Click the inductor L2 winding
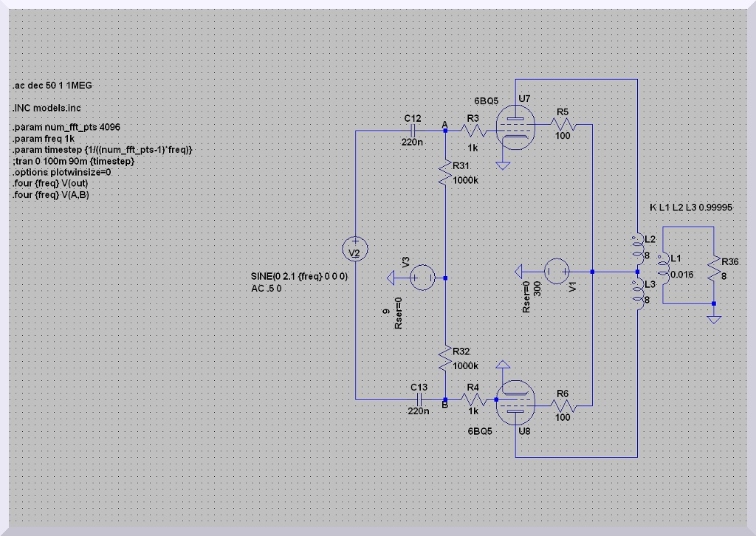 pyautogui.click(x=635, y=249)
